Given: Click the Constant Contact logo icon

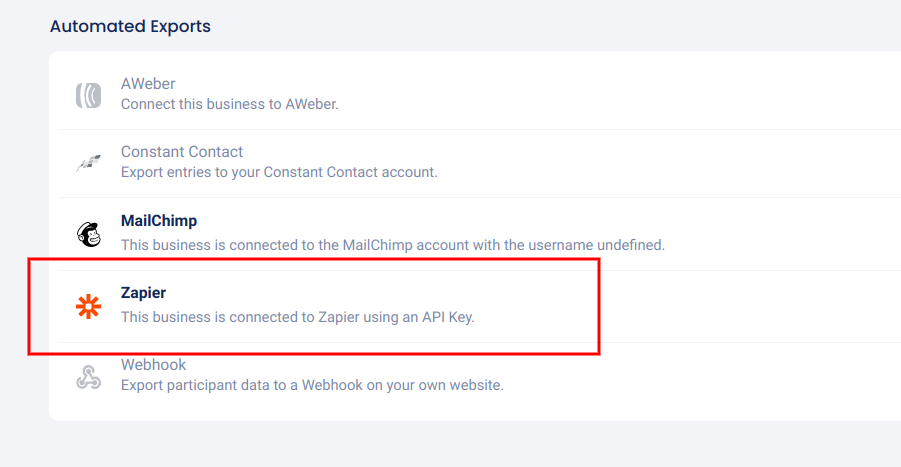Looking at the screenshot, I should click(89, 163).
